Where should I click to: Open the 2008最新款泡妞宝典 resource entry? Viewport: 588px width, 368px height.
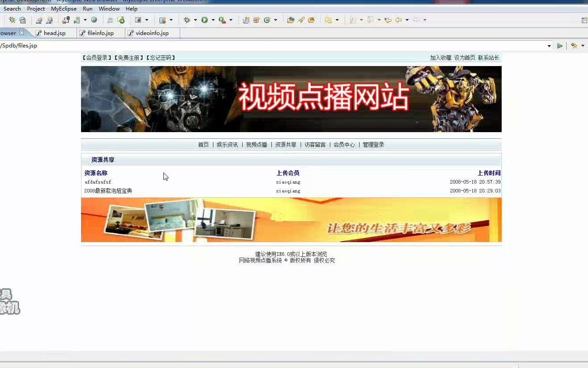click(x=108, y=191)
